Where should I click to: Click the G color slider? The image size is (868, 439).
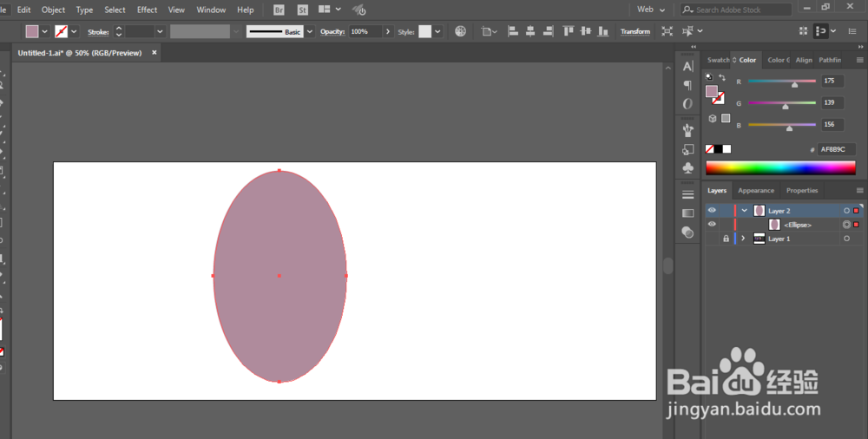(x=782, y=102)
